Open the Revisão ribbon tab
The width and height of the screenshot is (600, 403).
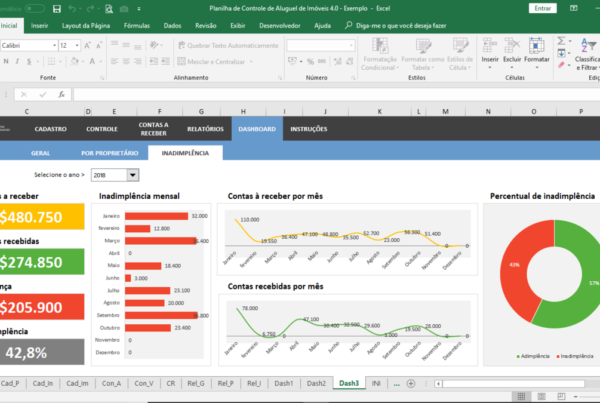point(205,26)
